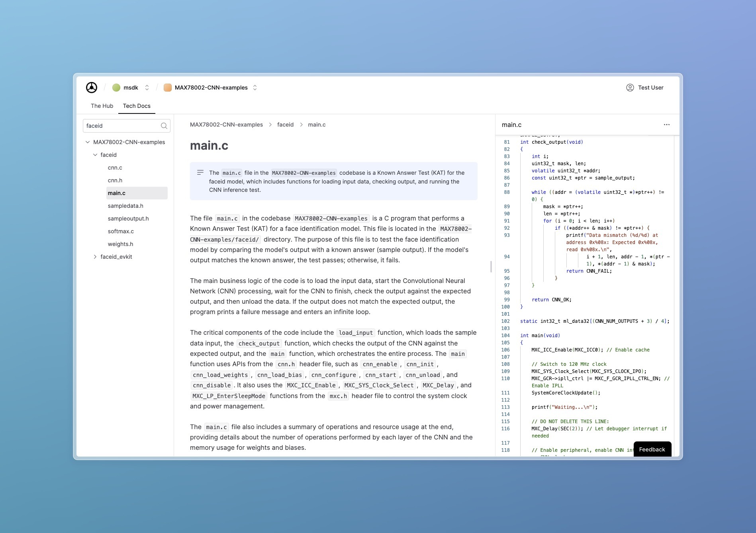Select the Tech Docs tab
The width and height of the screenshot is (756, 533).
(x=137, y=106)
